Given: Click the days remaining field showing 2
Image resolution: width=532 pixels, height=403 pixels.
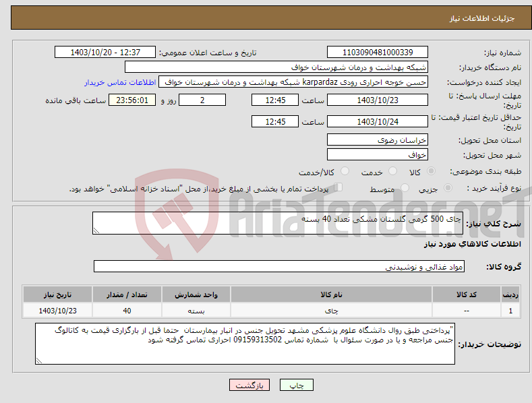Looking at the screenshot, I should [x=202, y=100].
